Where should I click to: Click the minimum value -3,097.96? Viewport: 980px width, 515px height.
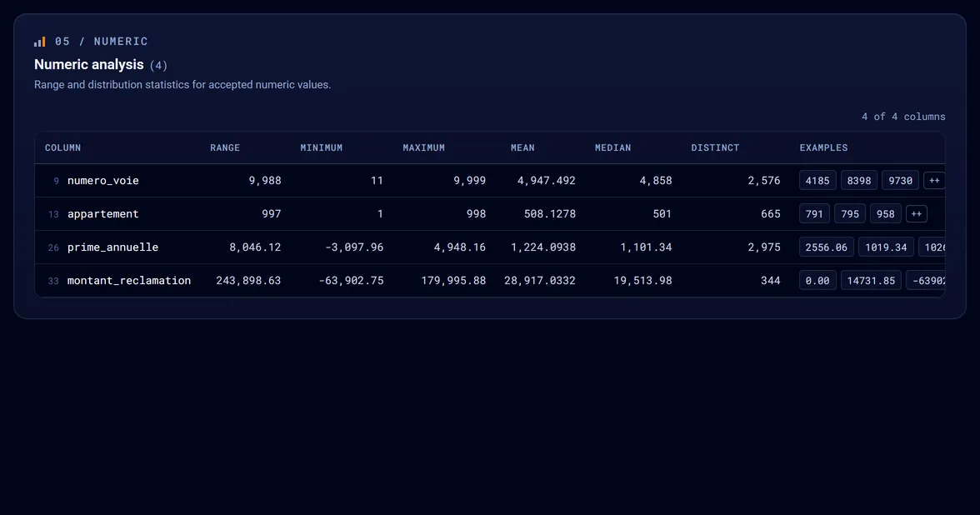pyautogui.click(x=354, y=247)
